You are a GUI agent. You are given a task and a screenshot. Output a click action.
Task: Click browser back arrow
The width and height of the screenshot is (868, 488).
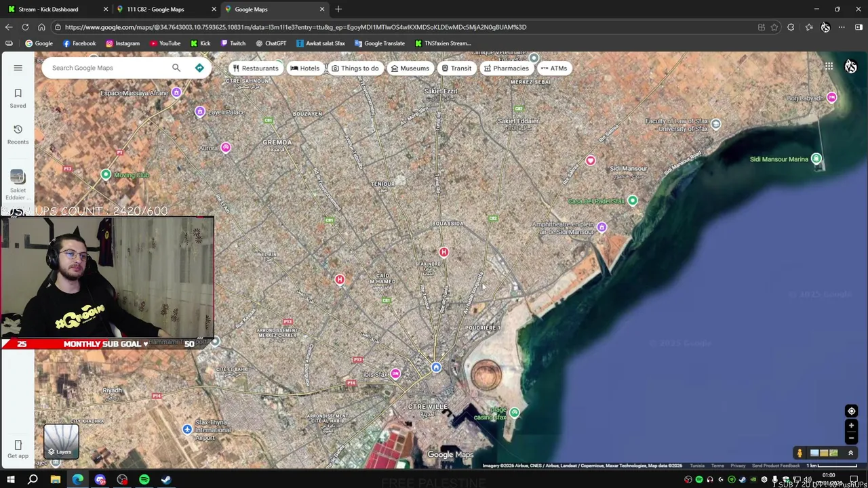[x=9, y=27]
